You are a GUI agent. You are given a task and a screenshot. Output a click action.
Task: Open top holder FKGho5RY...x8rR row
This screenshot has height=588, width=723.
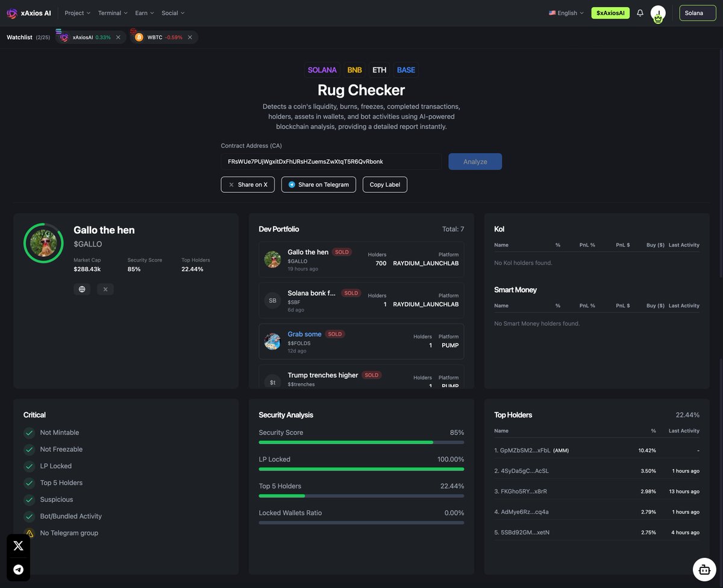[597, 491]
